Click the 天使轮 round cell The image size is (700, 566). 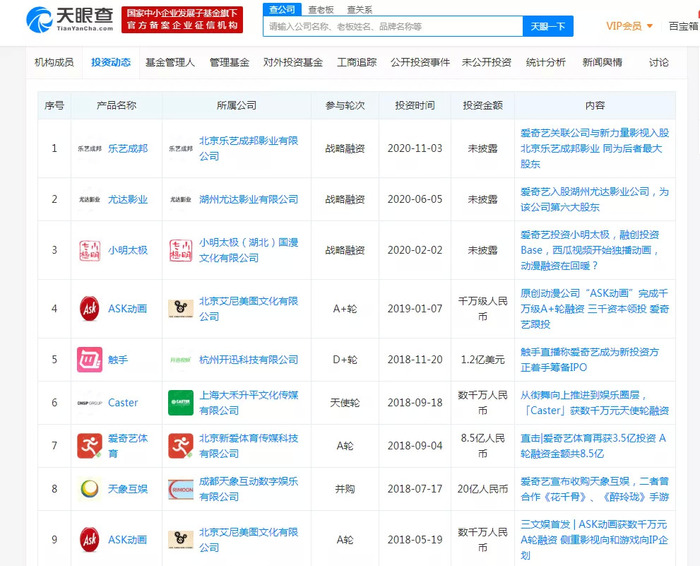click(x=345, y=403)
